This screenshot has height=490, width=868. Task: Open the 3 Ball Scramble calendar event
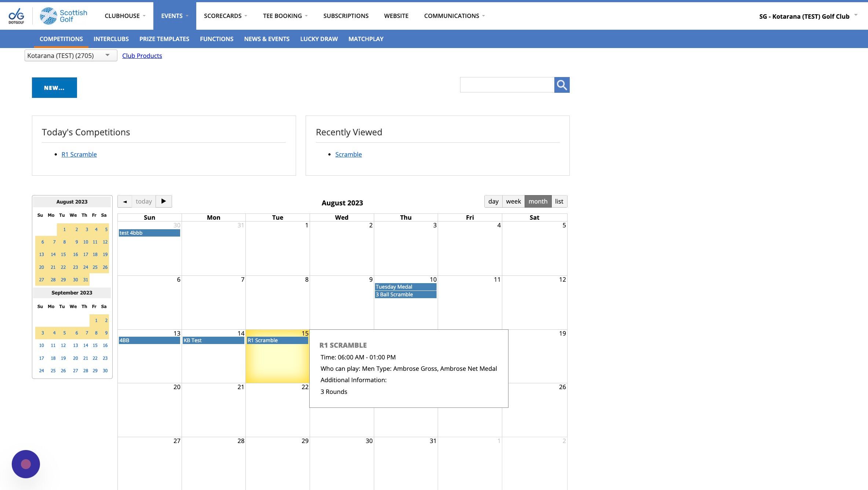(405, 295)
